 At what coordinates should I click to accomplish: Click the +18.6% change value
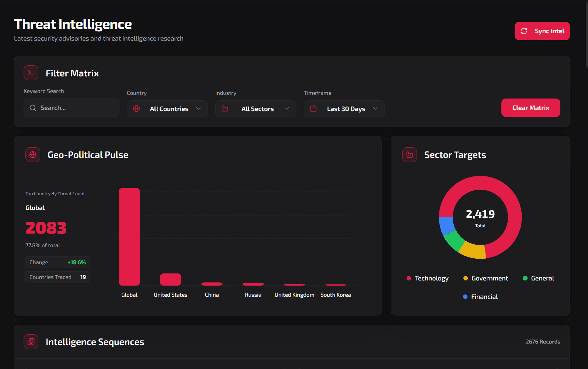(x=77, y=262)
